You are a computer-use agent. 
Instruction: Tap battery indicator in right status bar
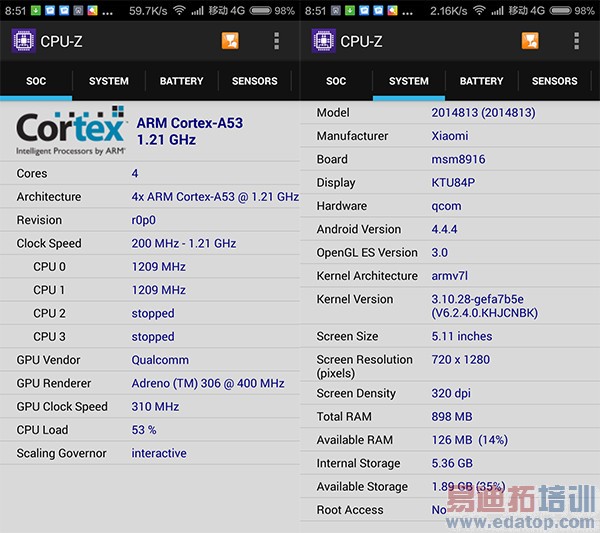click(561, 10)
